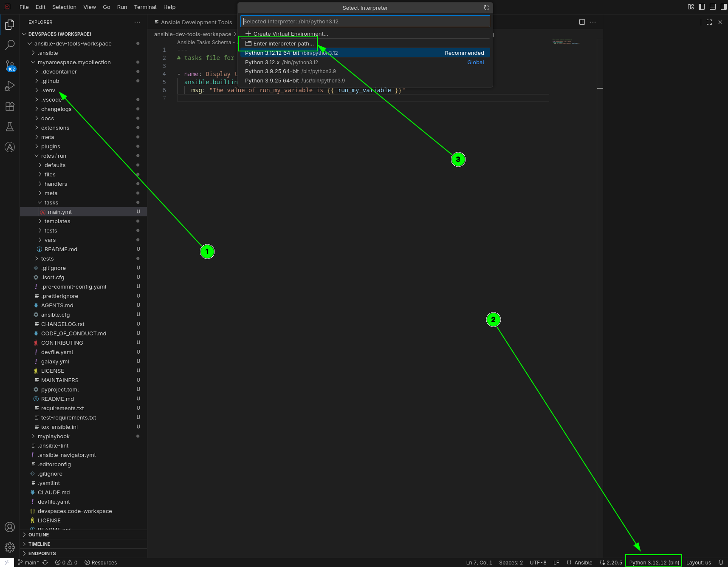
Task: Click the Selected Interpreter input field
Action: point(365,21)
